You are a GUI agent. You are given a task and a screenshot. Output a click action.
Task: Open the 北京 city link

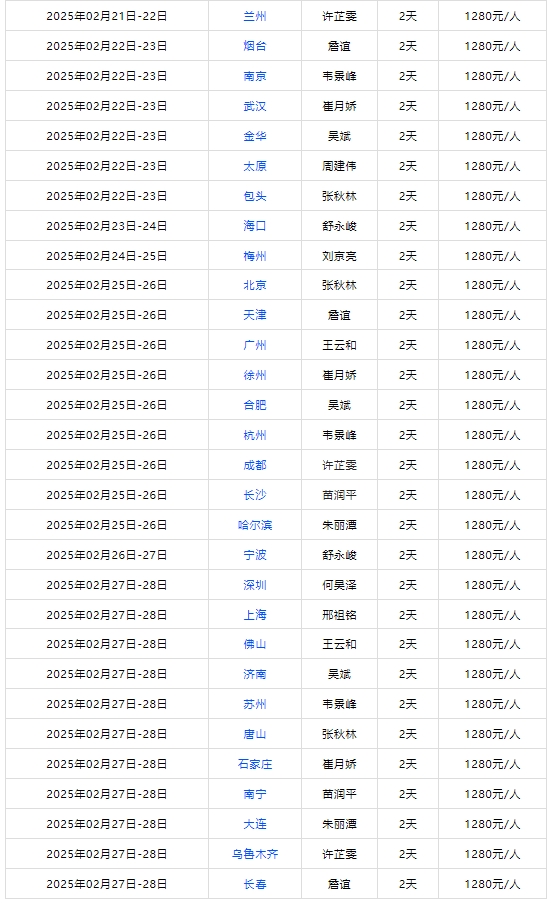254,285
